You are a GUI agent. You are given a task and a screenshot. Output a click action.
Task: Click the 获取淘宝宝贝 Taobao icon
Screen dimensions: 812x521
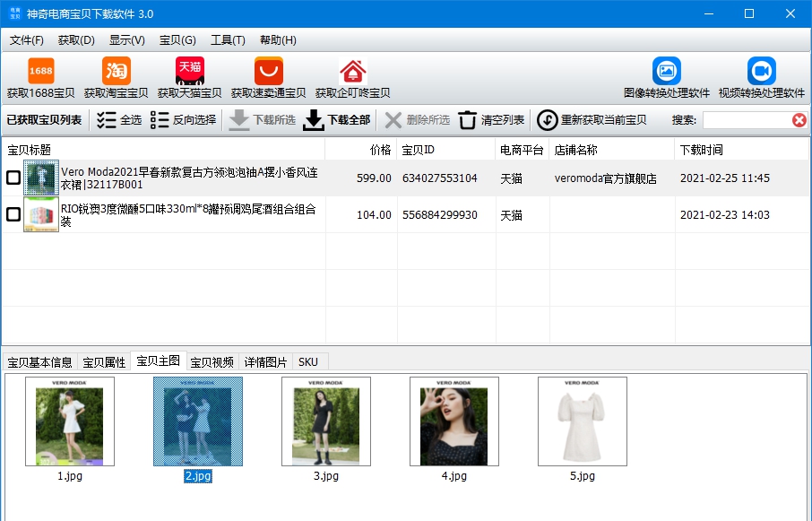coord(116,72)
